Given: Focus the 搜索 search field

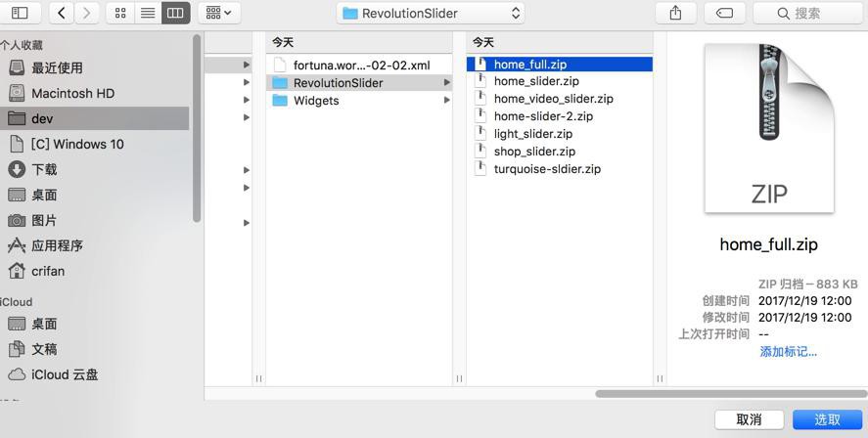Looking at the screenshot, I should pyautogui.click(x=809, y=13).
